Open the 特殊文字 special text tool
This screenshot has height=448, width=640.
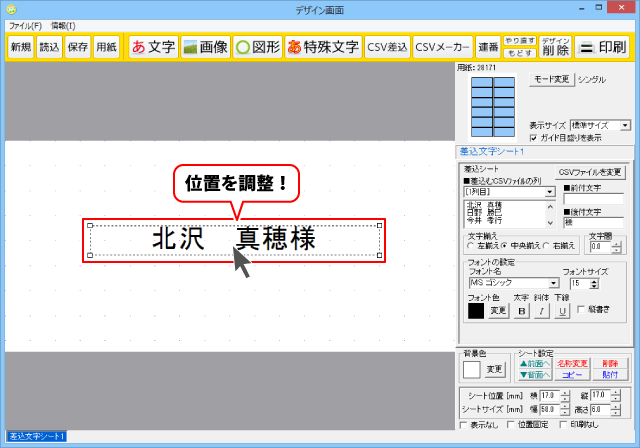pyautogui.click(x=321, y=47)
